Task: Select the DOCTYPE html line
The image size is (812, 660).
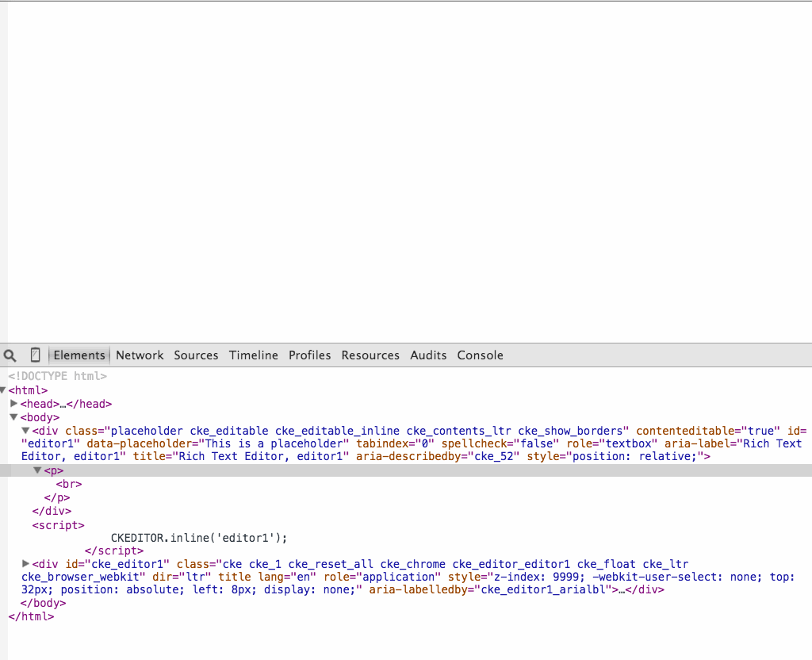Action: [57, 376]
